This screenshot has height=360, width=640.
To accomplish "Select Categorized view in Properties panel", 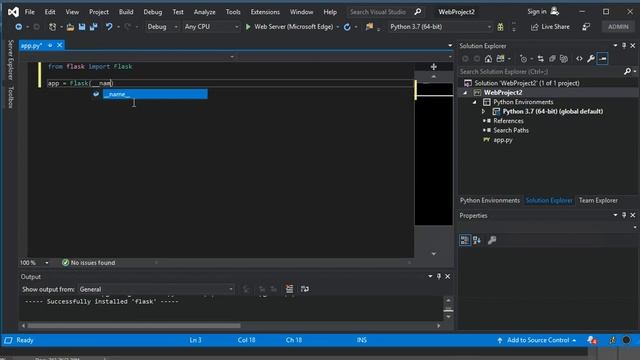I will click(x=464, y=240).
